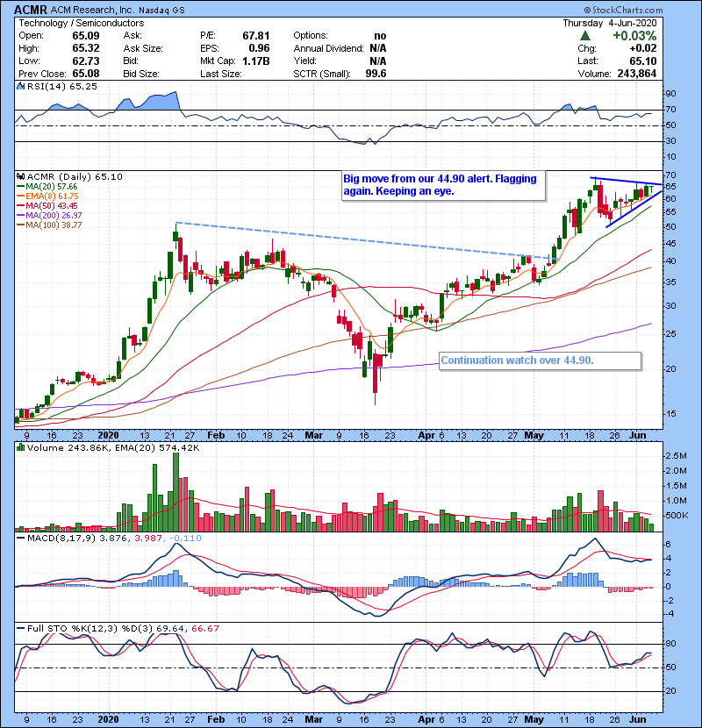Click the percent change +0.03%
This screenshot has height=728, width=702.
[634, 36]
